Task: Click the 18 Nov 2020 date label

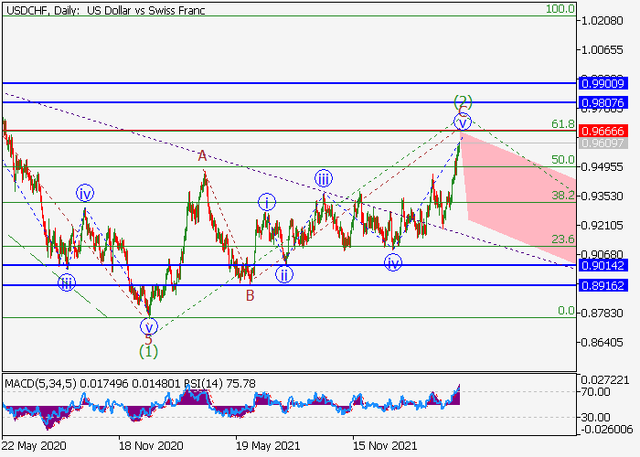Action: [151, 446]
